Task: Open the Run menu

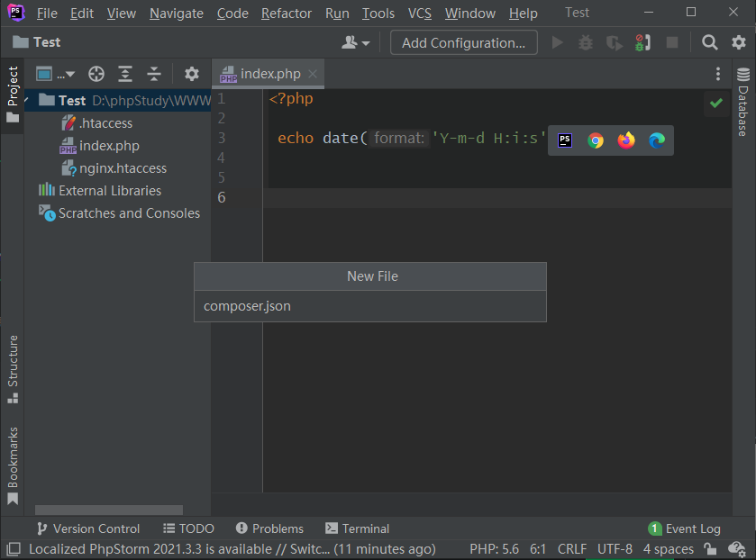Action: [x=337, y=13]
